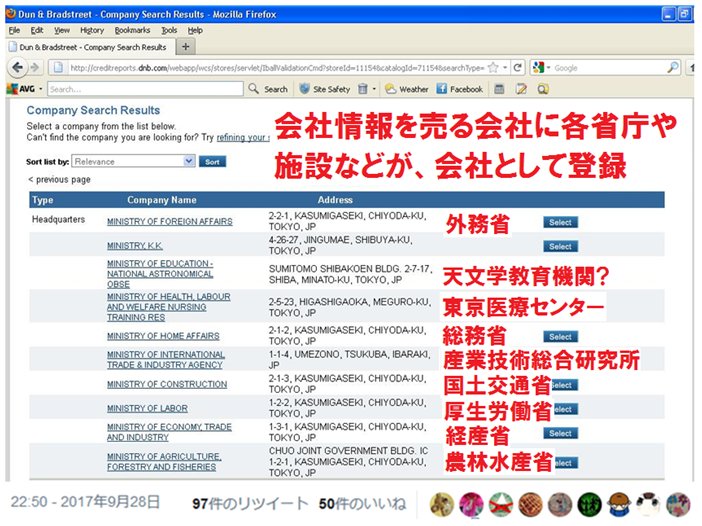Open the Help menu
The image size is (702, 526).
195,30
